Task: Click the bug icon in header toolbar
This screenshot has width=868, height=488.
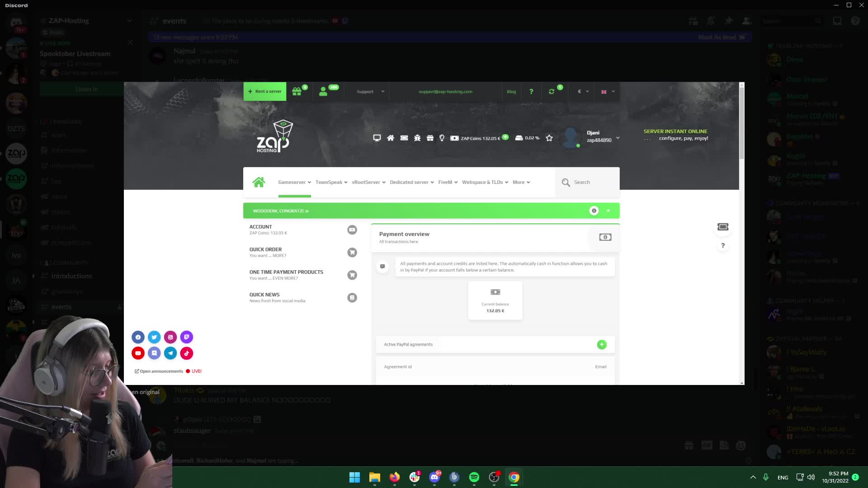Action: pyautogui.click(x=417, y=138)
